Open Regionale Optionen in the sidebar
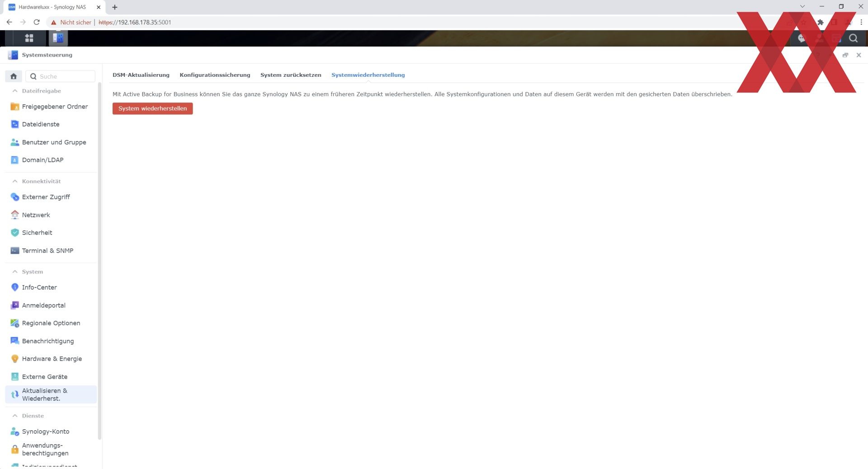 tap(51, 323)
